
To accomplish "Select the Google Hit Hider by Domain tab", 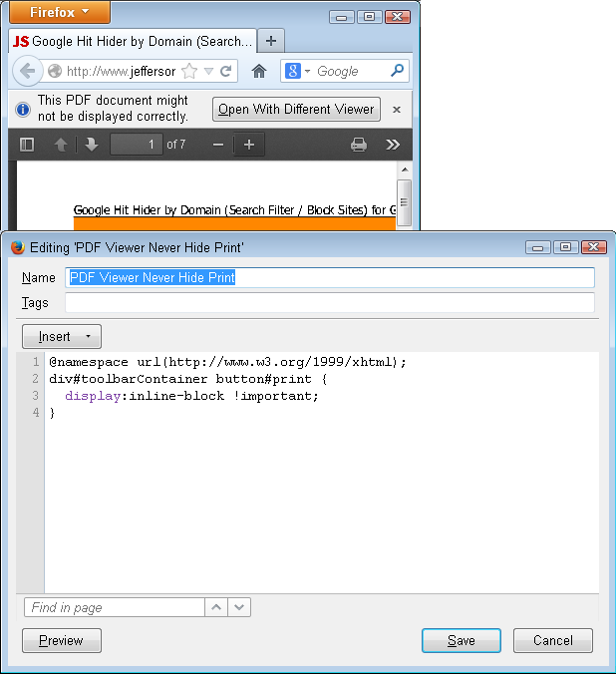I will (x=133, y=41).
